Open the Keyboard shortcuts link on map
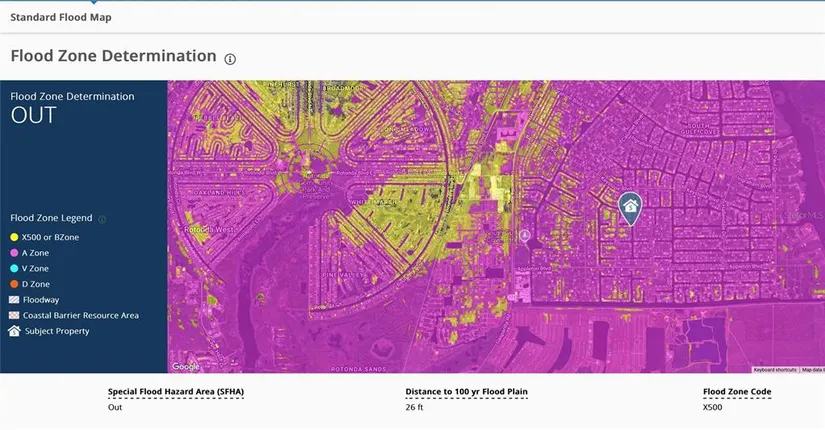 (775, 370)
